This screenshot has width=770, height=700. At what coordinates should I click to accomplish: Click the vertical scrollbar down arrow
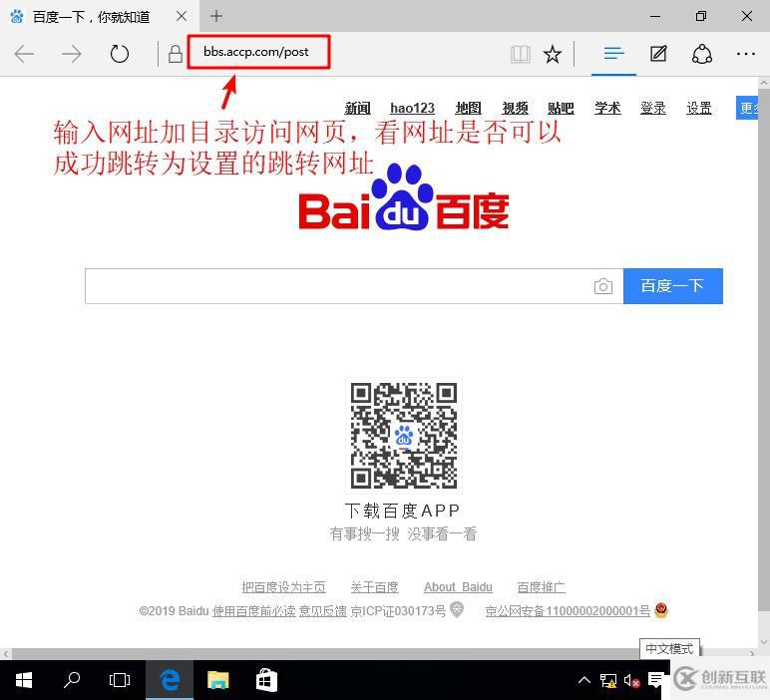click(x=764, y=641)
